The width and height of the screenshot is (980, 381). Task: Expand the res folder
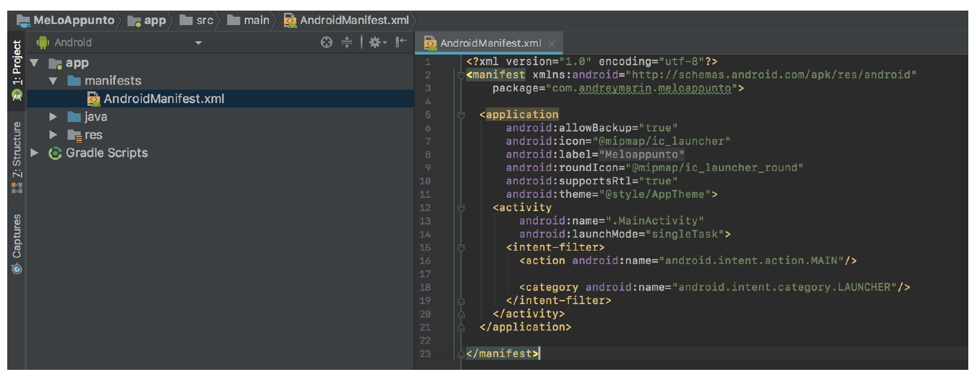click(x=53, y=135)
